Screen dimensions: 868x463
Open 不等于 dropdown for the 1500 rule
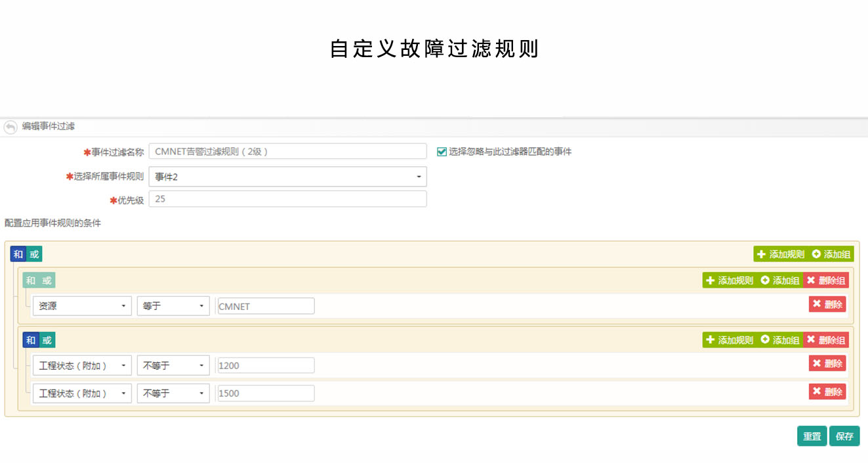[173, 393]
